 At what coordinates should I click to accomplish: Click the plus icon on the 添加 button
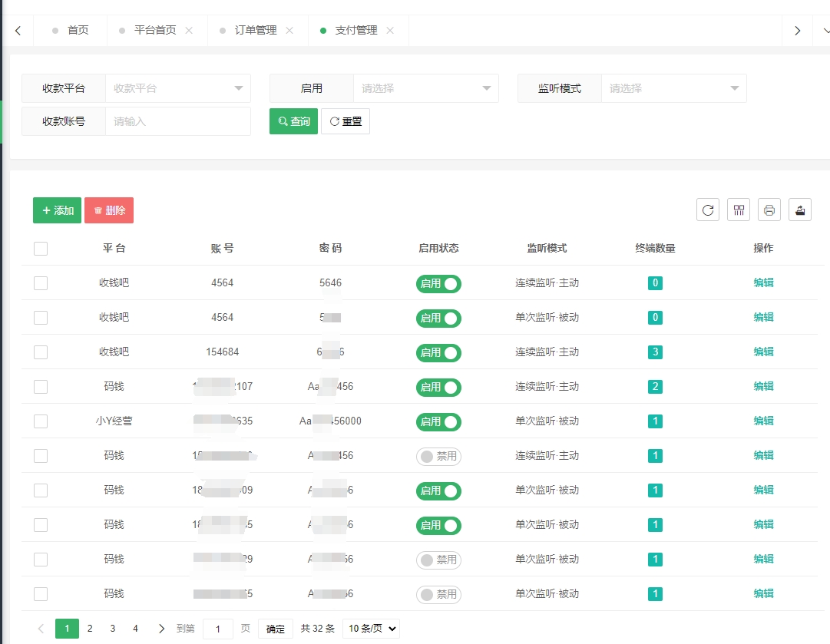click(x=46, y=210)
